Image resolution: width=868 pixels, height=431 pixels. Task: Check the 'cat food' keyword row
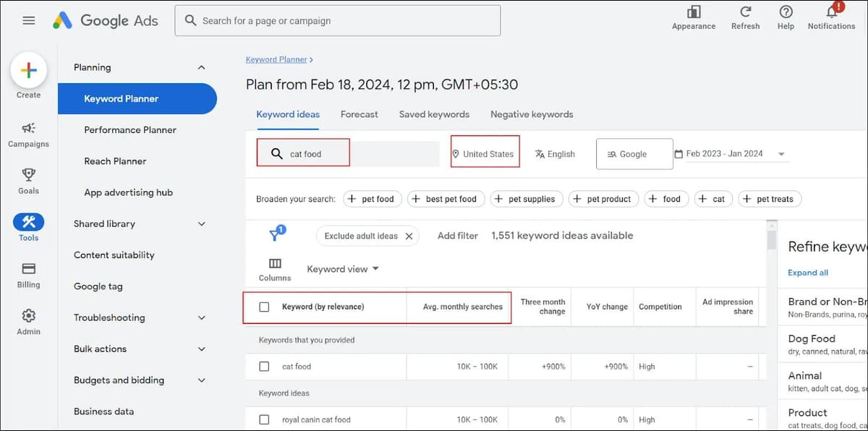(264, 367)
